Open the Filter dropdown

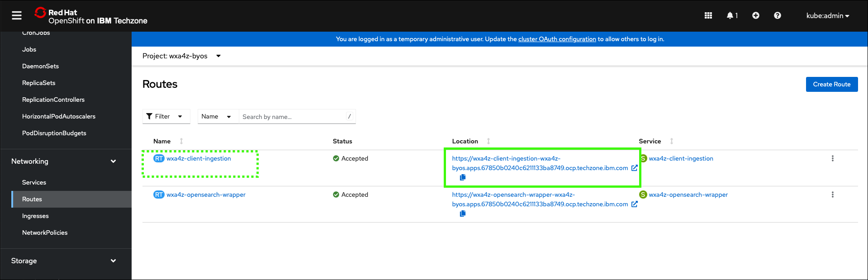[x=166, y=117]
